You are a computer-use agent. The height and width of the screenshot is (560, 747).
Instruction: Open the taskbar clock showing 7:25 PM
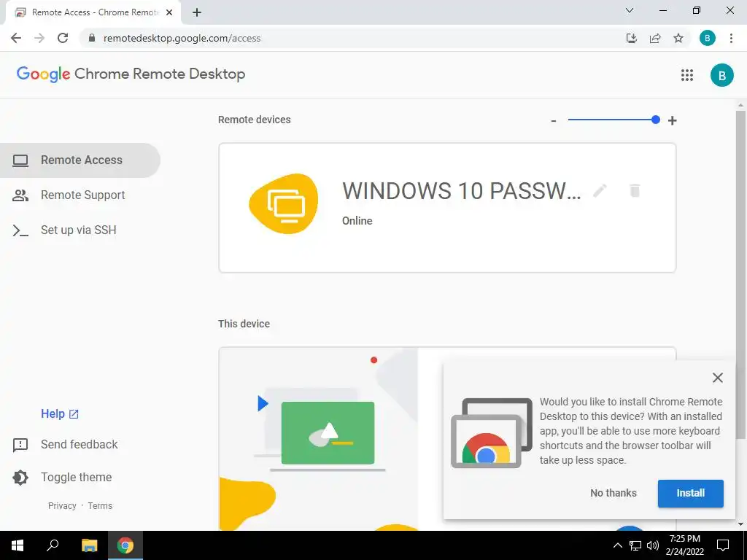[684, 545]
